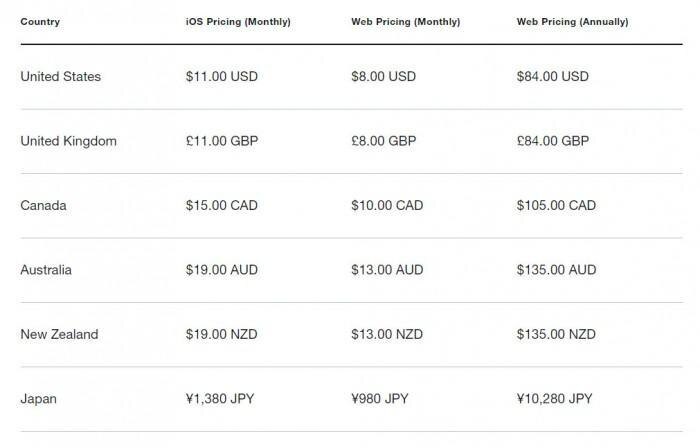Select the United States row label
Screen dimensions: 700x448
pos(60,77)
